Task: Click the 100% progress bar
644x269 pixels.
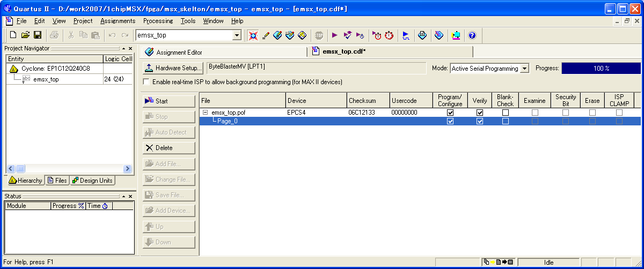Action: pos(601,69)
